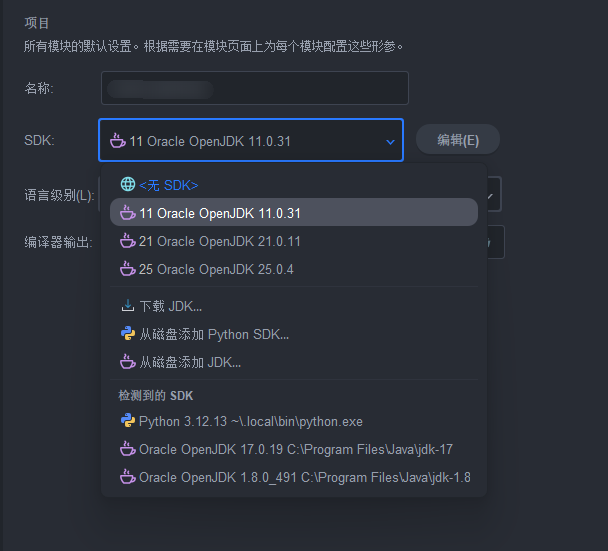The image size is (608, 551).
Task: Click the Java cup icon for OpenJDK 17.0.19
Action: tap(128, 449)
